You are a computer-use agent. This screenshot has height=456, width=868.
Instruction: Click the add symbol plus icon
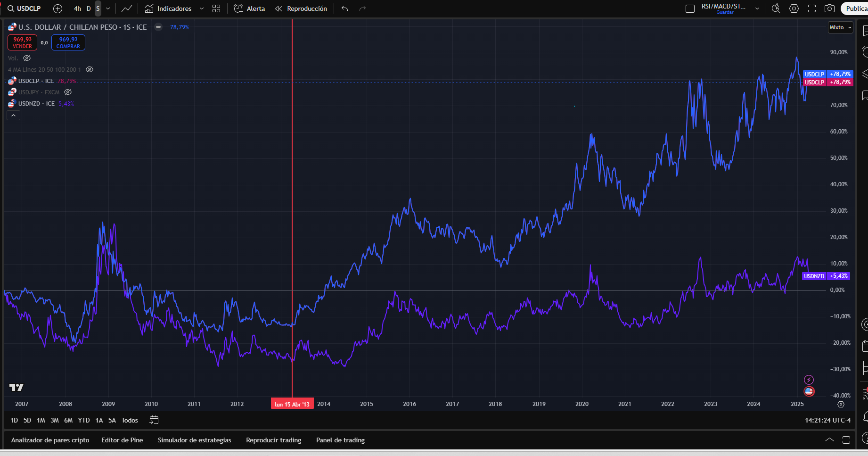pyautogui.click(x=57, y=8)
